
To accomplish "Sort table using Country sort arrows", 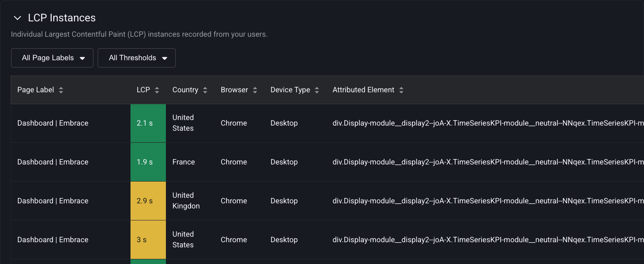I will (x=205, y=90).
